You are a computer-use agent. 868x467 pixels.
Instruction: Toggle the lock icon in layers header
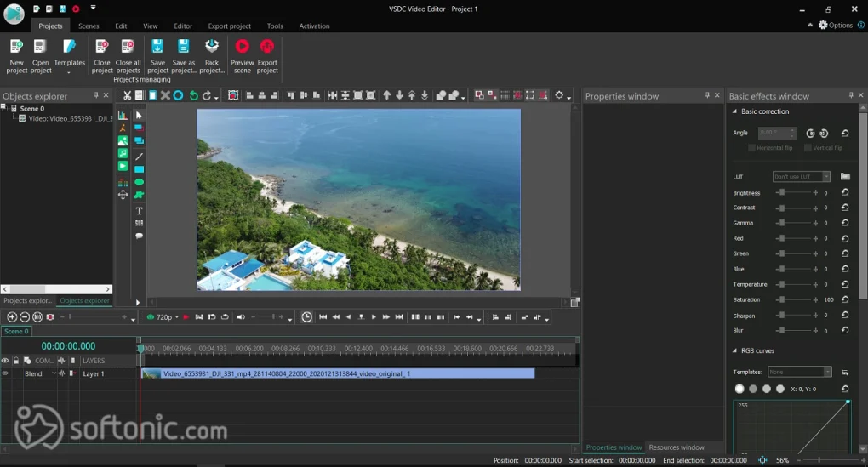(16, 361)
